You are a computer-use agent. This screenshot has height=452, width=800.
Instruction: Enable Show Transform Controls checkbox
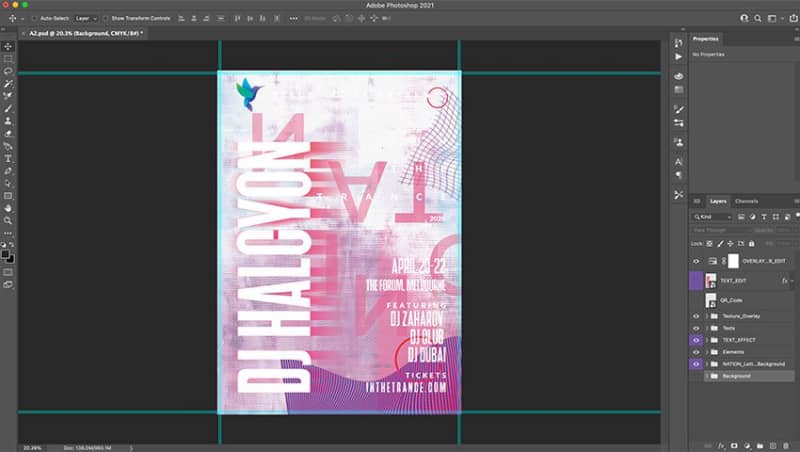point(106,18)
